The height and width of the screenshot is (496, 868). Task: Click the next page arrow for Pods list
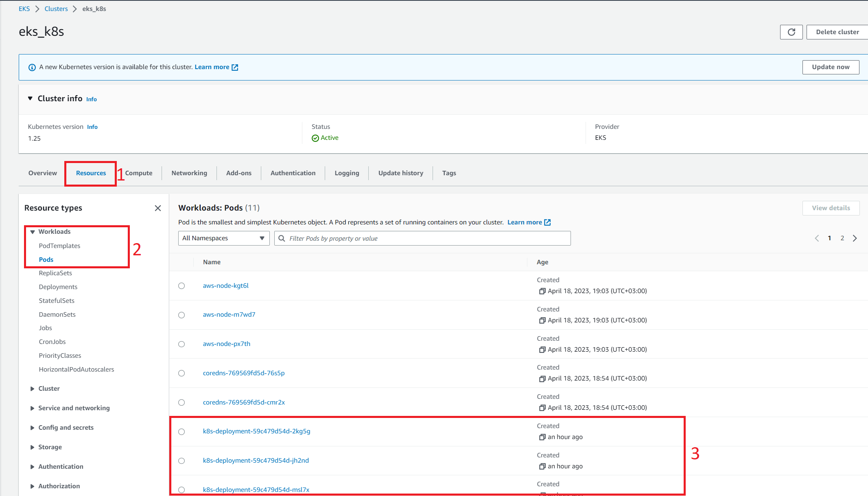click(855, 238)
